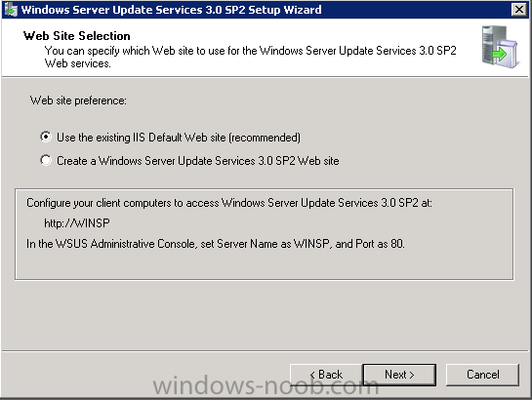
Task: Click the 'Use the existing IIS Default Web site' label
Action: click(x=179, y=138)
